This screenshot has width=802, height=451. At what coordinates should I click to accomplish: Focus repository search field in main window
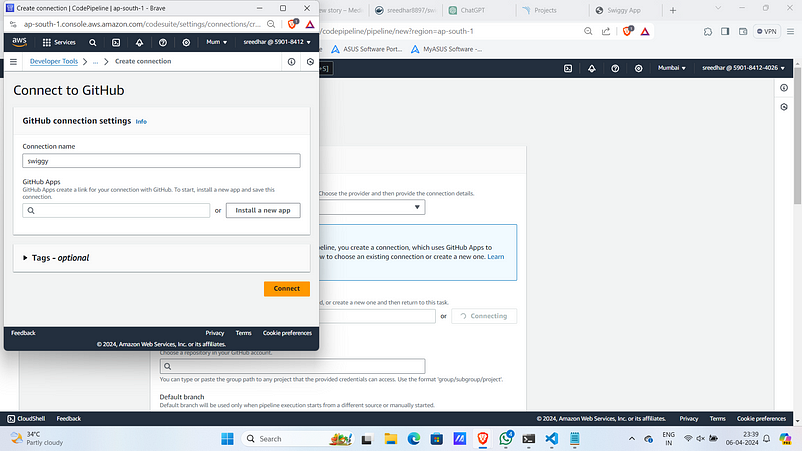pos(292,366)
